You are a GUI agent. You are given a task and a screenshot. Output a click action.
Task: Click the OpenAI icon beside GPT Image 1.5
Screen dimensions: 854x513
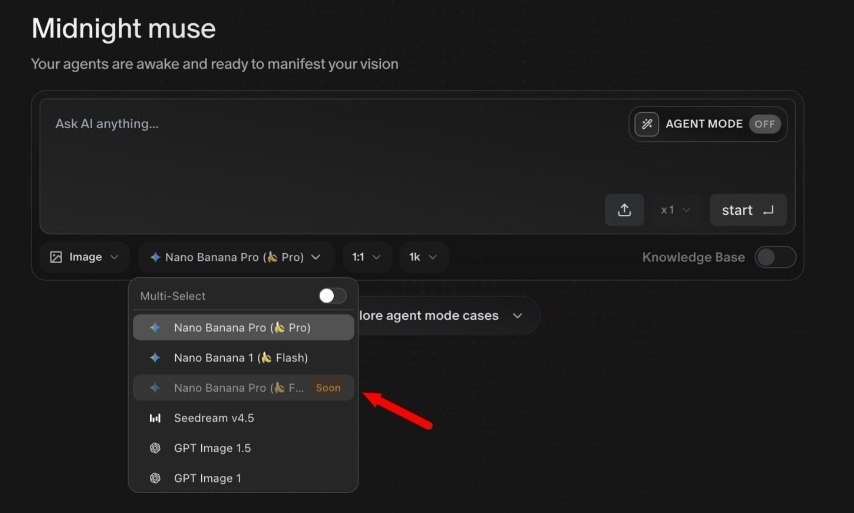pyautogui.click(x=155, y=448)
